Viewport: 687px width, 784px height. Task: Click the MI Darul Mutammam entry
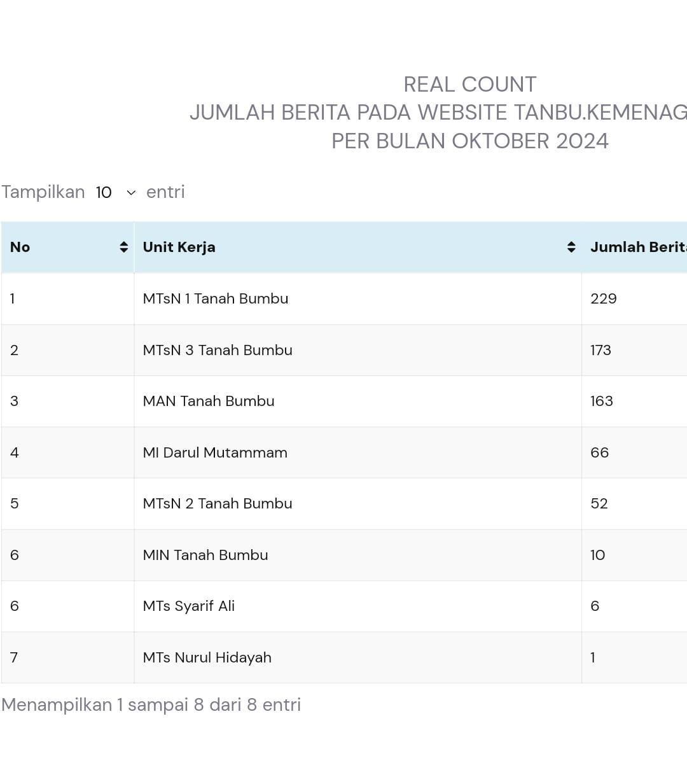[214, 452]
